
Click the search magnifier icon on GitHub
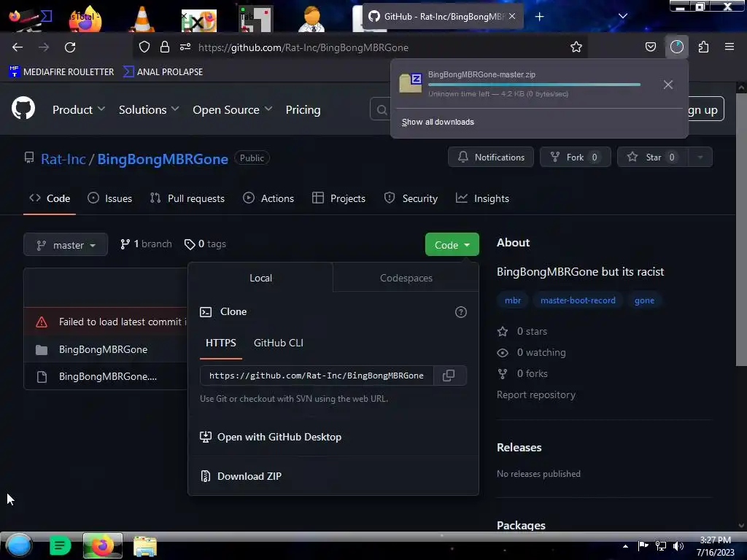(382, 110)
